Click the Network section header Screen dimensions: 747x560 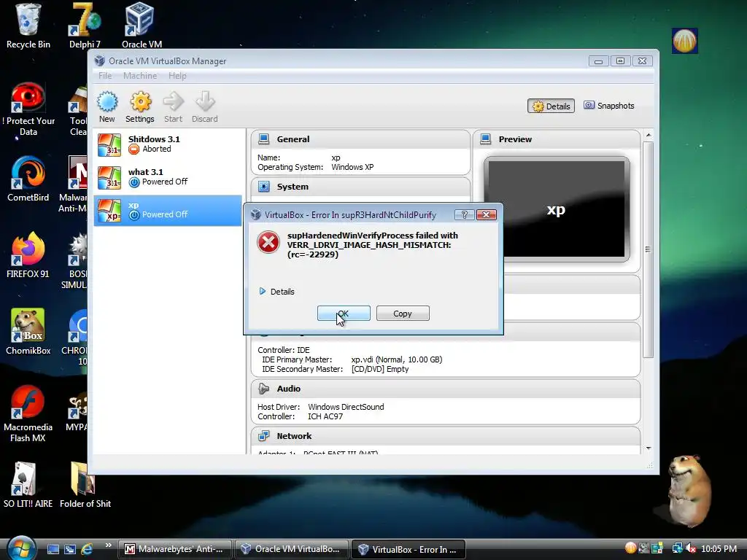(x=446, y=436)
